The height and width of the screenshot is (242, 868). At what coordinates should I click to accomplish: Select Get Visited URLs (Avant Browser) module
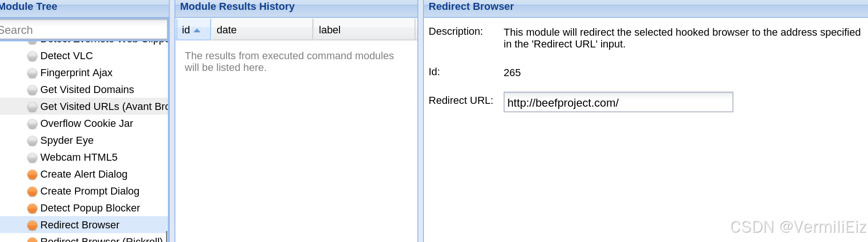[x=104, y=107]
